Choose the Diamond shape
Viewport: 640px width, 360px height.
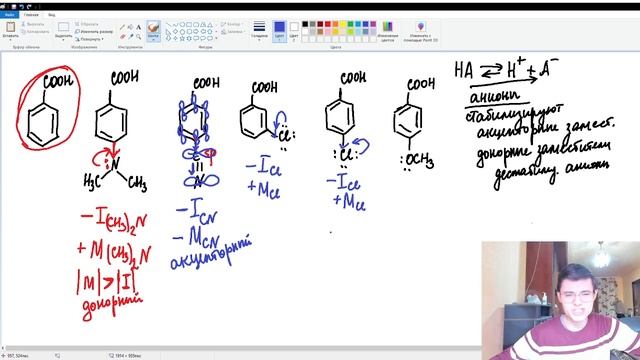coord(176,31)
